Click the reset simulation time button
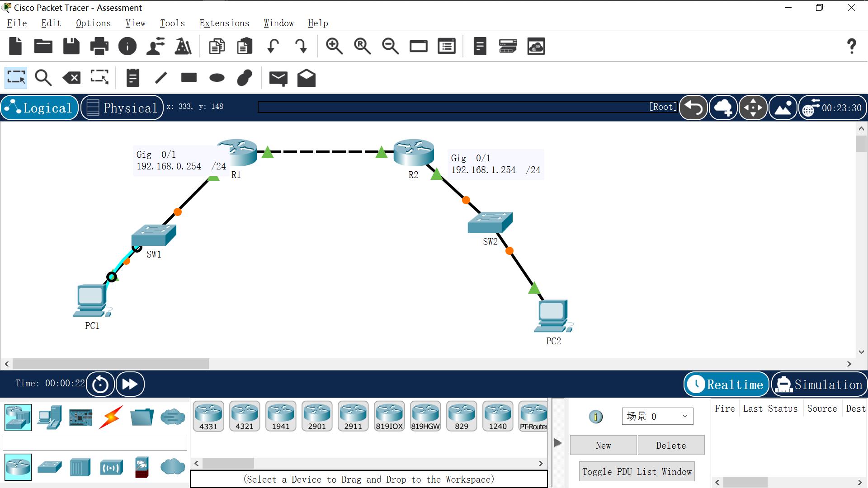868x488 pixels. pyautogui.click(x=100, y=384)
